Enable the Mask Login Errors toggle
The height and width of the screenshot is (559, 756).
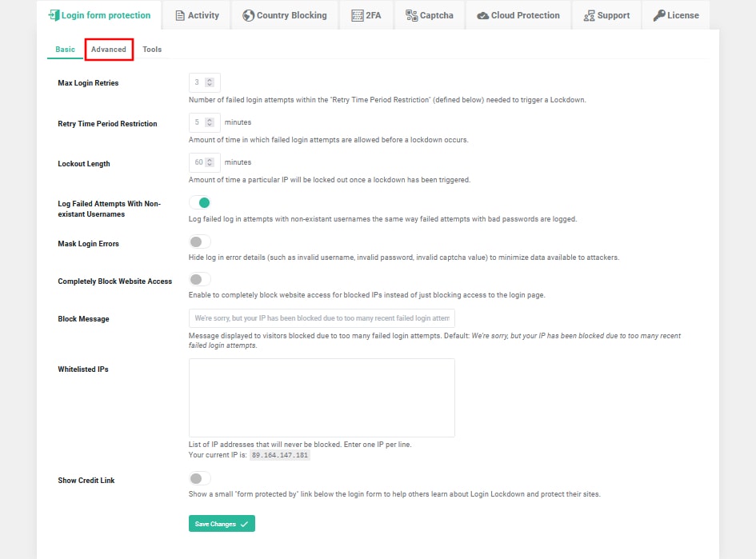click(x=200, y=242)
